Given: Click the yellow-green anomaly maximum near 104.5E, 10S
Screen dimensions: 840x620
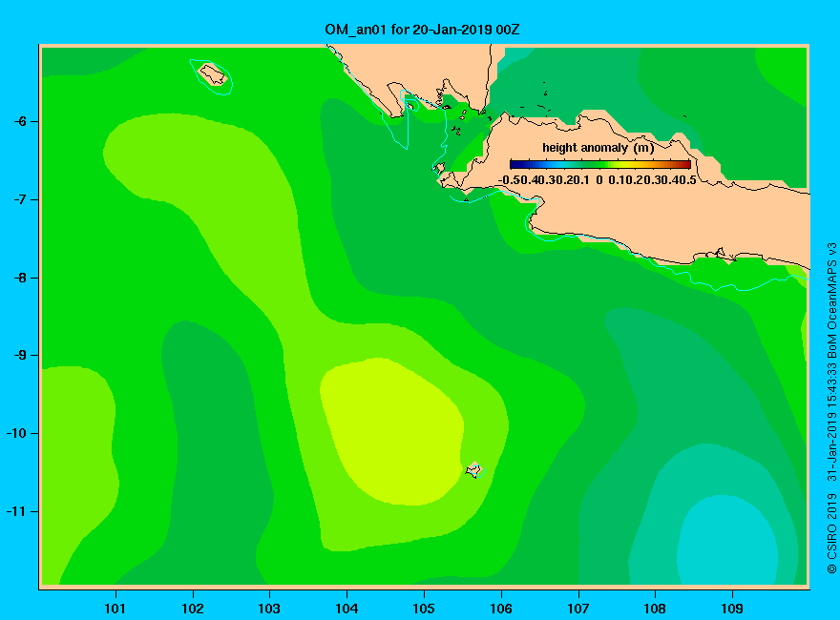Looking at the screenshot, I should [x=392, y=431].
